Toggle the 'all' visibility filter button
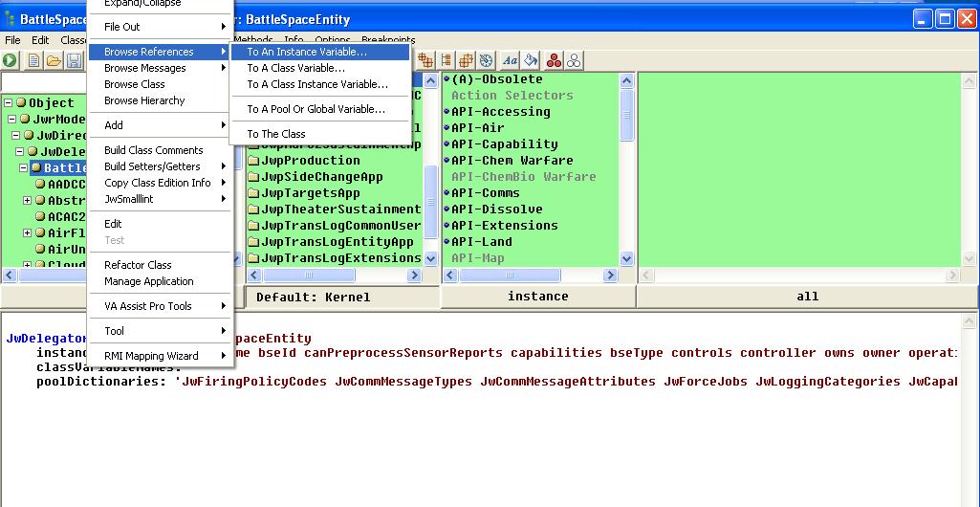 coord(807,297)
